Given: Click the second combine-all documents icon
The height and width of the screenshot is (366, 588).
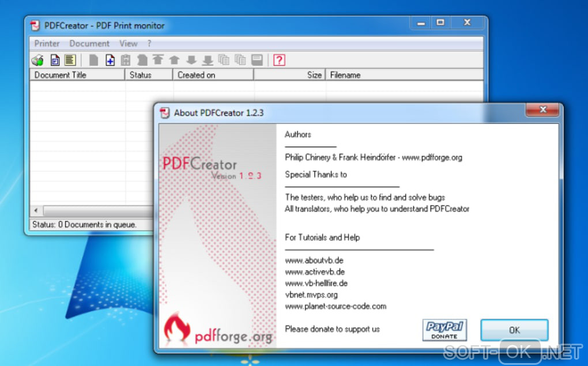Looking at the screenshot, I should point(240,60).
